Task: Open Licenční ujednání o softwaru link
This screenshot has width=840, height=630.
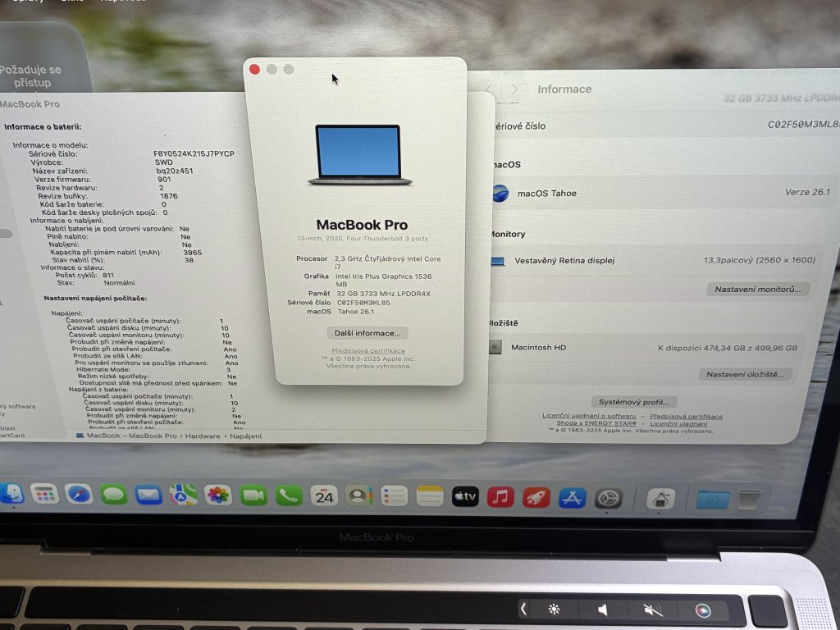Action: 589,416
